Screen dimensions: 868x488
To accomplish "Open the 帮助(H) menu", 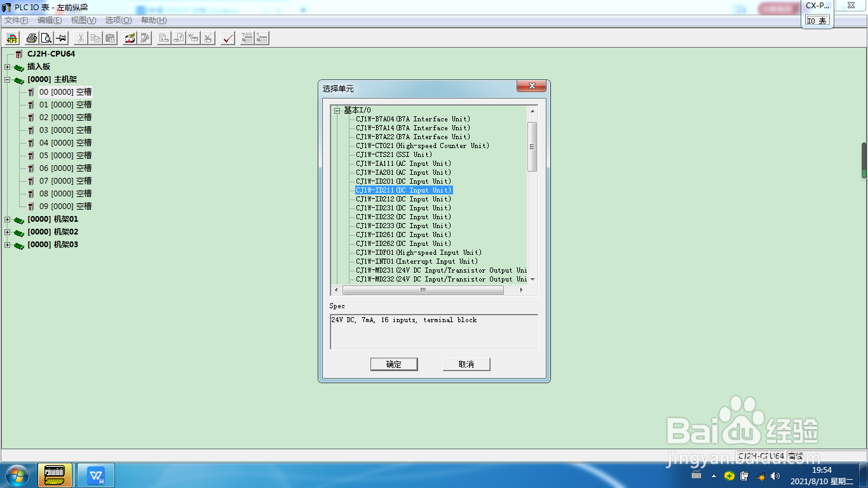I will coord(154,20).
